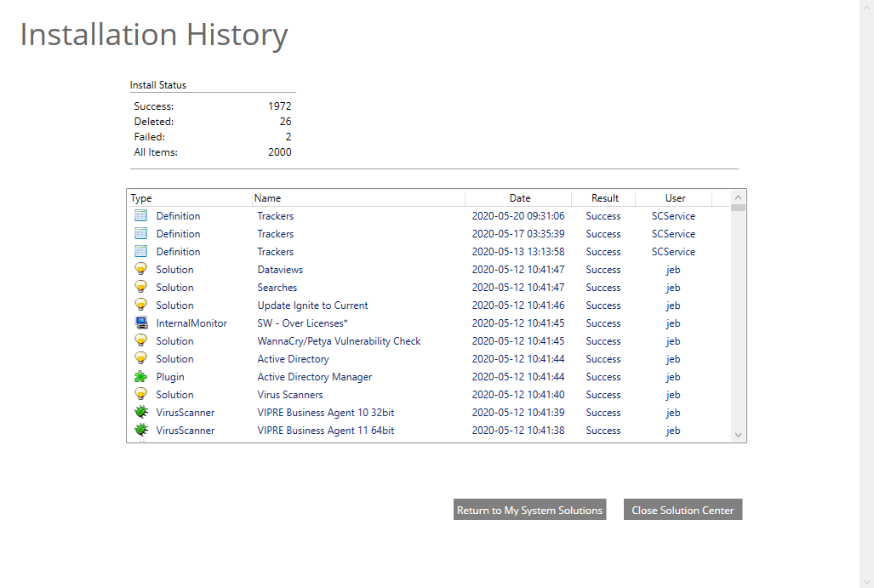Sort list by the Date column header

pos(519,198)
